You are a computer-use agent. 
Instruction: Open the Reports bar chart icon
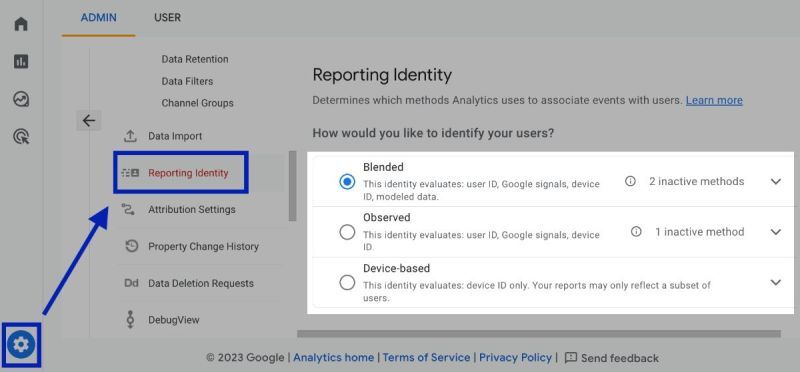coord(21,62)
